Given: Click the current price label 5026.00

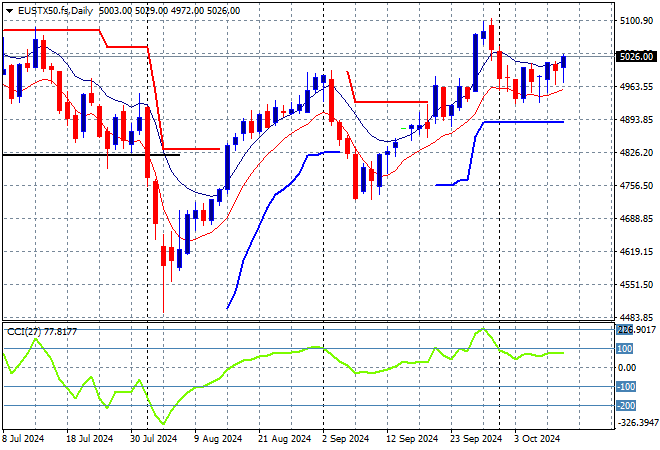Looking at the screenshot, I should pyautogui.click(x=635, y=57).
